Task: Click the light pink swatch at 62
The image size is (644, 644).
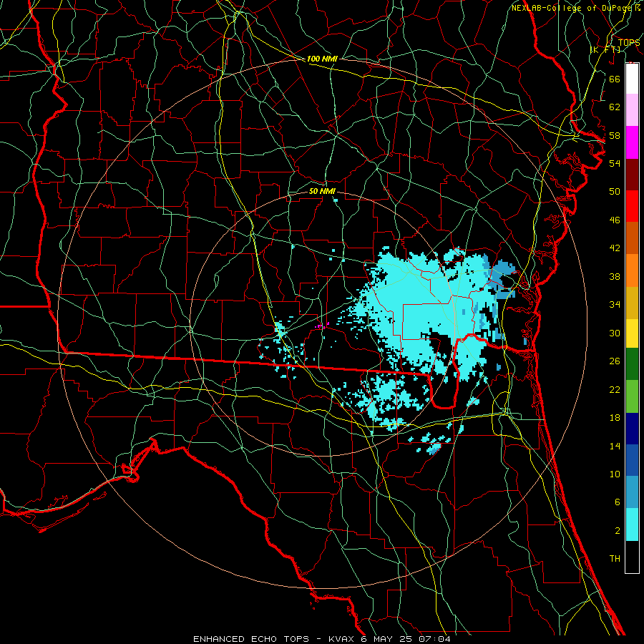Action: pyautogui.click(x=632, y=110)
